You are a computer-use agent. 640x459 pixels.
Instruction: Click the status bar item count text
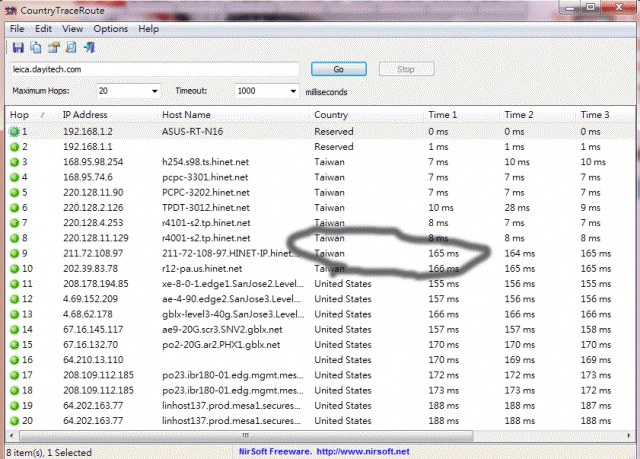[49, 452]
